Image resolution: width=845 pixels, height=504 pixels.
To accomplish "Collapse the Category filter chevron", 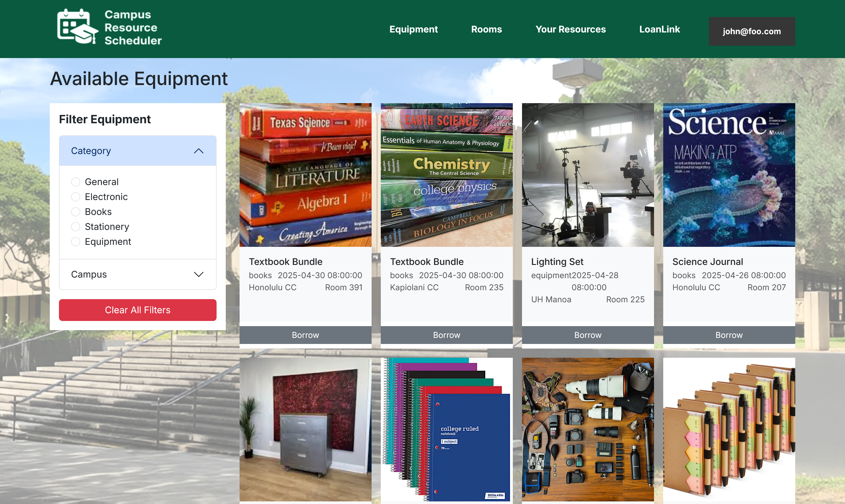I will pos(198,151).
